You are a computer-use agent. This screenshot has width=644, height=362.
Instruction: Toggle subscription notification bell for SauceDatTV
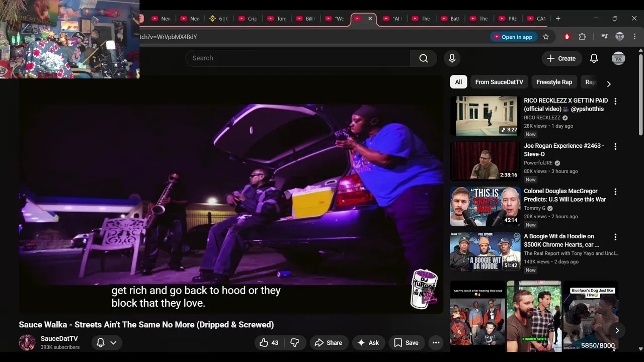pyautogui.click(x=101, y=343)
